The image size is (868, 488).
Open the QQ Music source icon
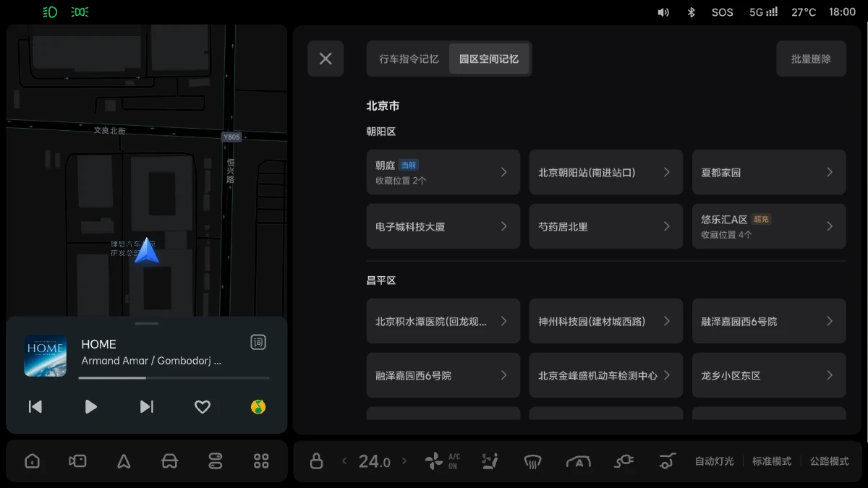pyautogui.click(x=258, y=407)
